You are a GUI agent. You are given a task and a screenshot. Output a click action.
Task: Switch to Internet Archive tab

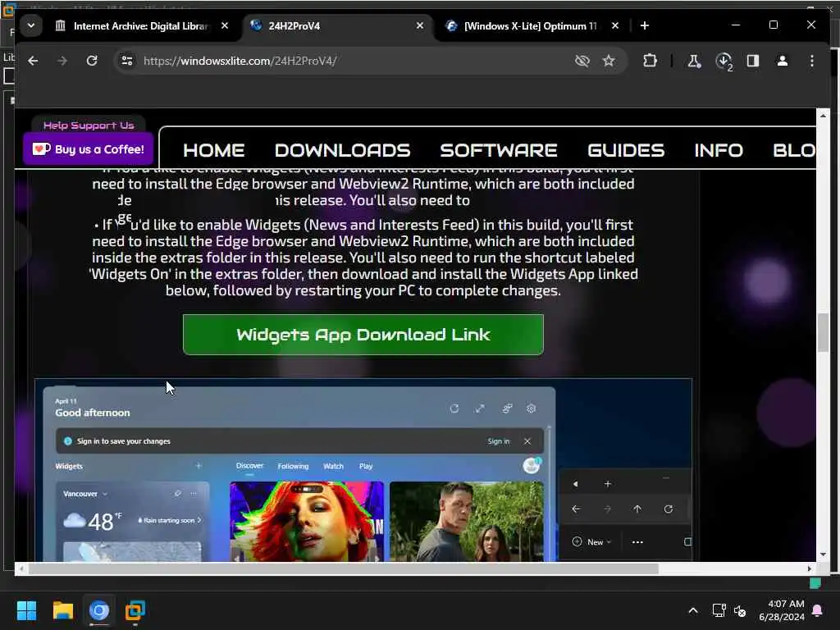pos(141,25)
